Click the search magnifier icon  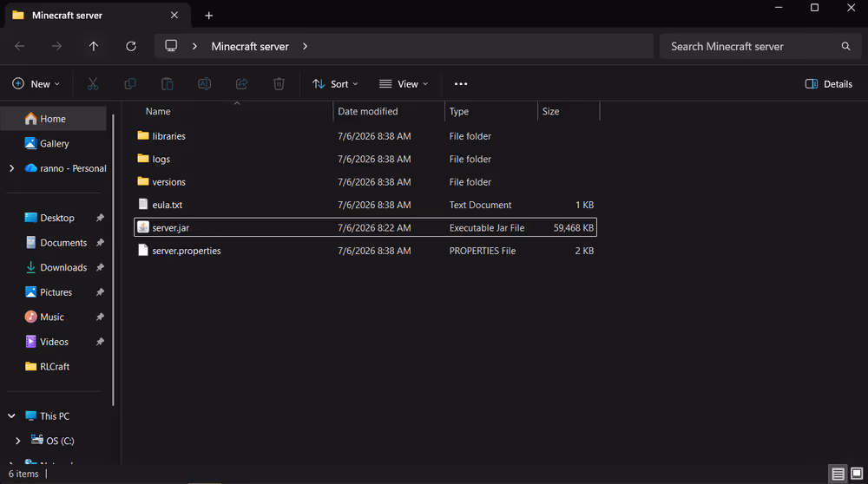845,47
